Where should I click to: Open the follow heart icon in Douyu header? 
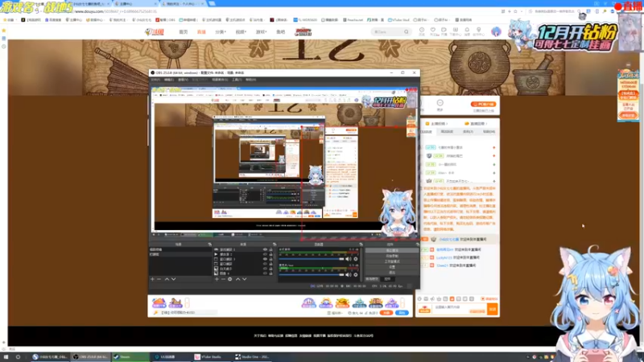click(x=432, y=31)
